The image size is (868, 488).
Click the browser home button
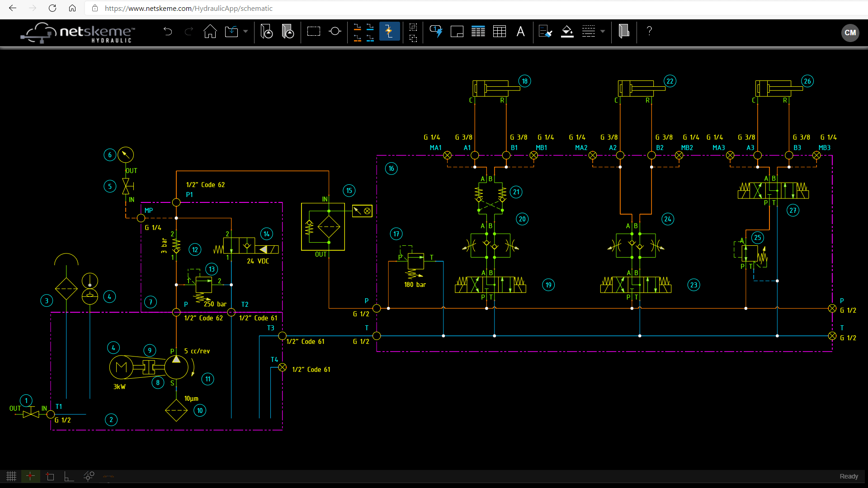pos(72,8)
